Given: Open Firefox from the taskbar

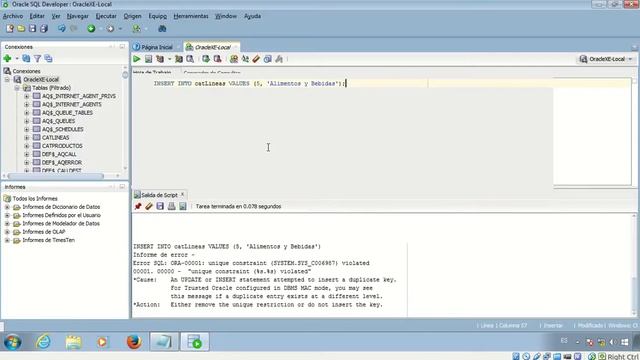Looking at the screenshot, I should [x=134, y=342].
